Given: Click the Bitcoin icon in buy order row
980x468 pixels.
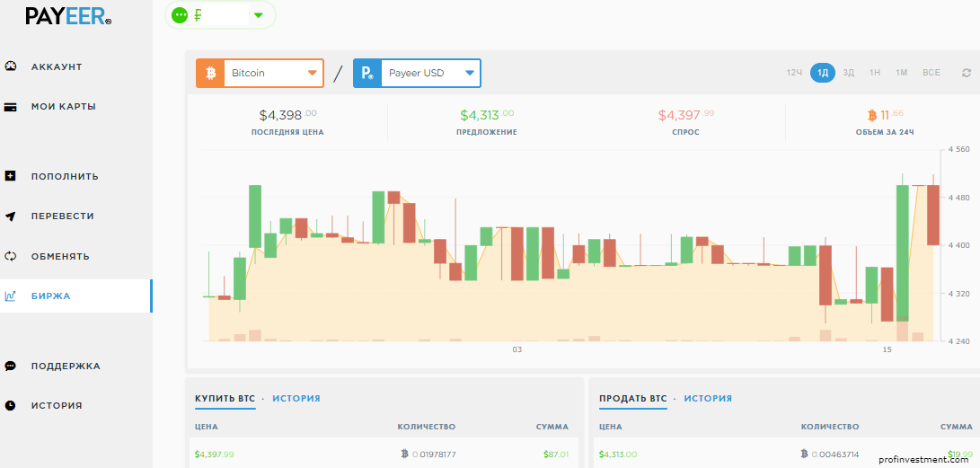Looking at the screenshot, I should tap(404, 454).
